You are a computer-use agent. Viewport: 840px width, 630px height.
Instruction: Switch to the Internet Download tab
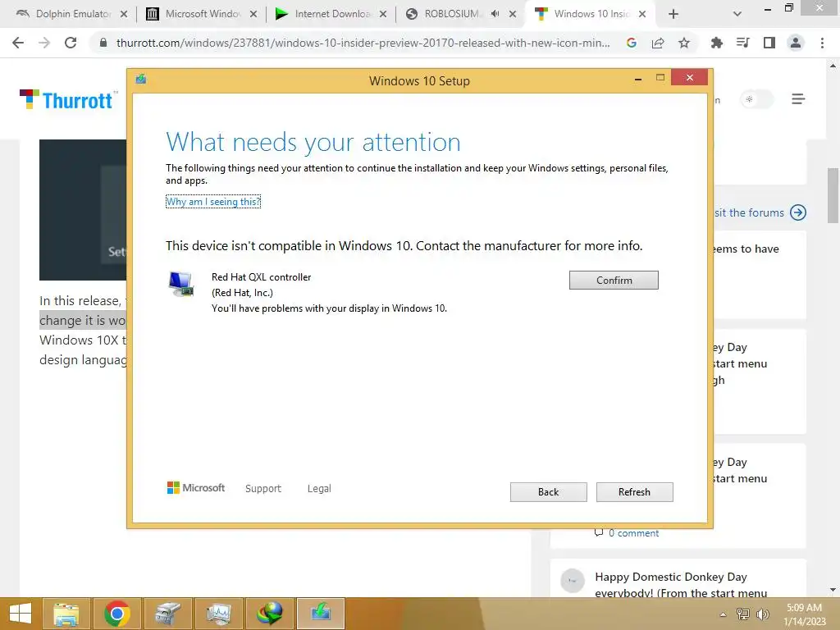(323, 14)
